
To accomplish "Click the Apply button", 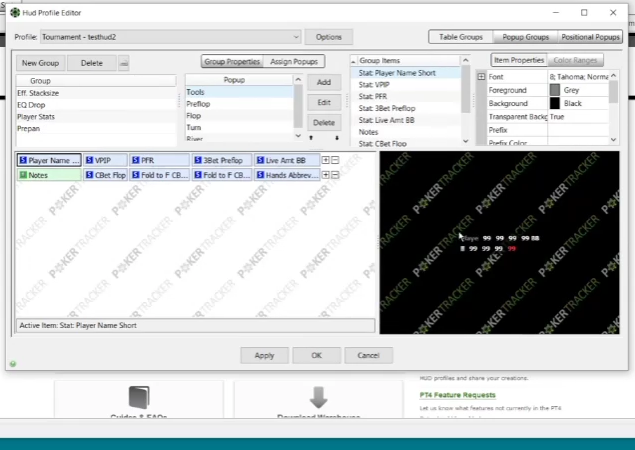I will pyautogui.click(x=264, y=355).
